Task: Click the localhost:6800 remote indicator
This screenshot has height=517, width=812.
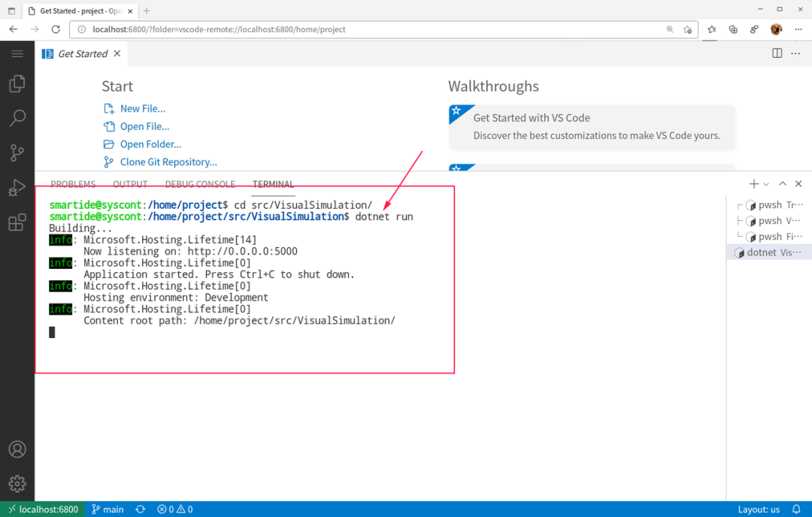Action: [43, 509]
